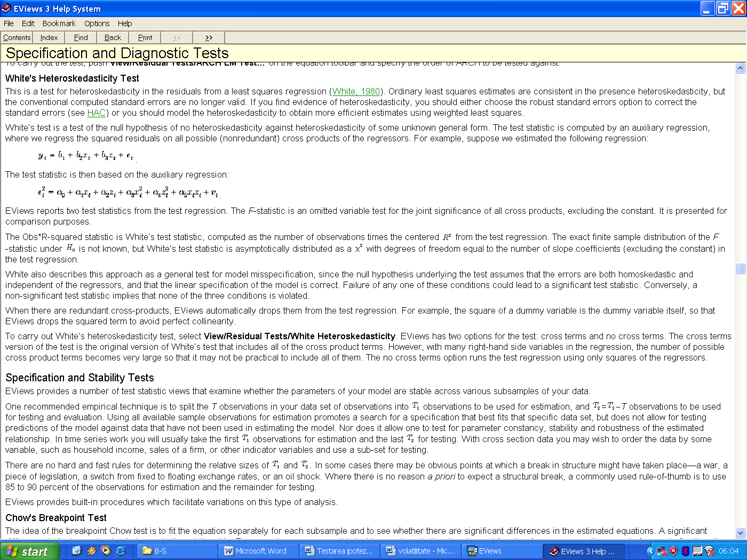747x560 pixels.
Task: Open the Options menu
Action: (x=97, y=23)
